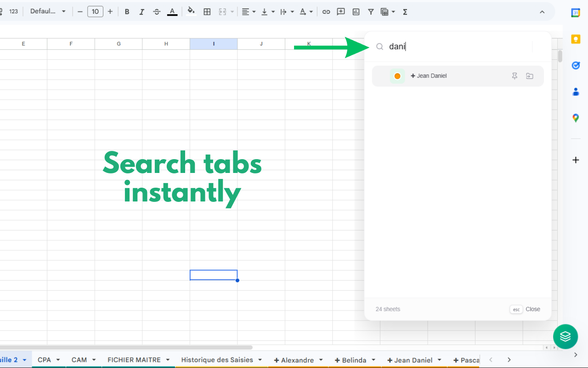Open the font size dropdown
This screenshot has width=588, height=368.
pyautogui.click(x=95, y=11)
